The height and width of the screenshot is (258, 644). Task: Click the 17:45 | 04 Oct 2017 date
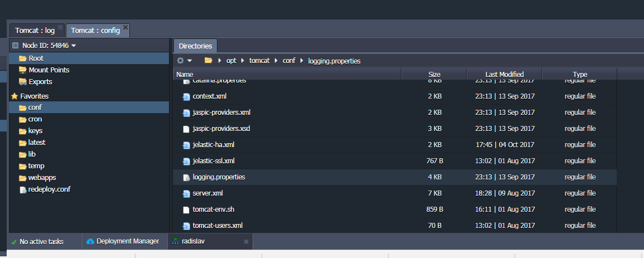(x=505, y=145)
